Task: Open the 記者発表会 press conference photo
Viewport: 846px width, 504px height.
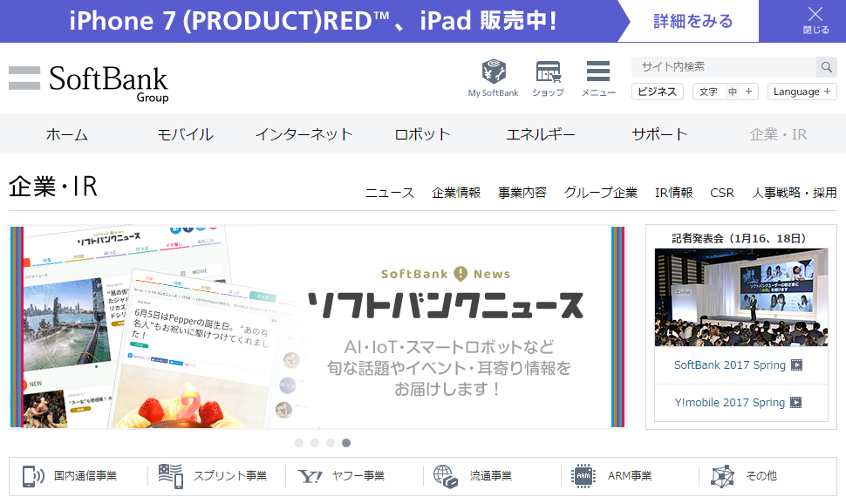Action: click(x=740, y=297)
